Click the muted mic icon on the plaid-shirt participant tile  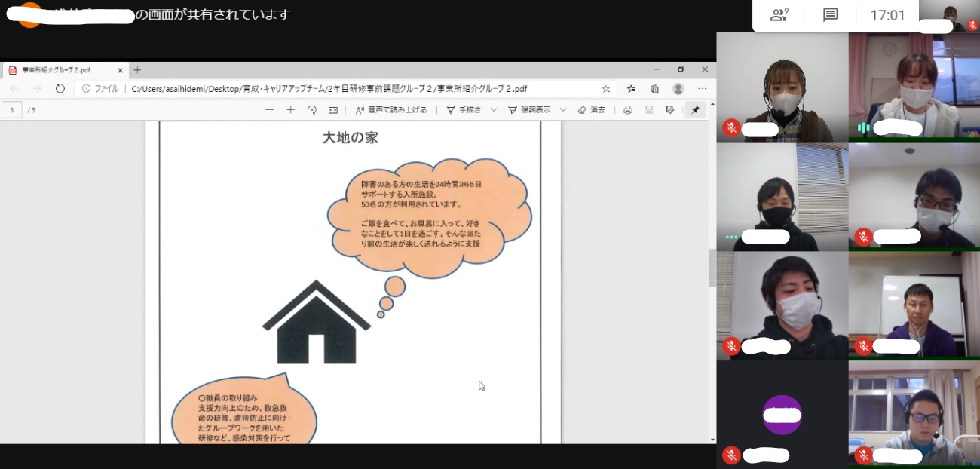pos(730,128)
